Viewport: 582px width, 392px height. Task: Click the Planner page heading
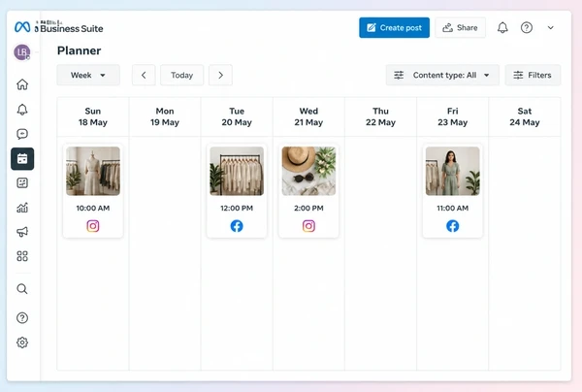[80, 50]
